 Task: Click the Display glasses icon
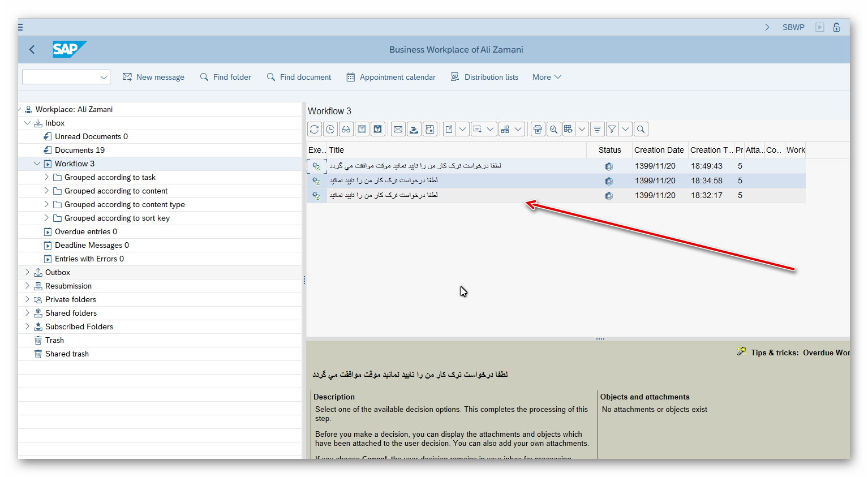coord(346,130)
